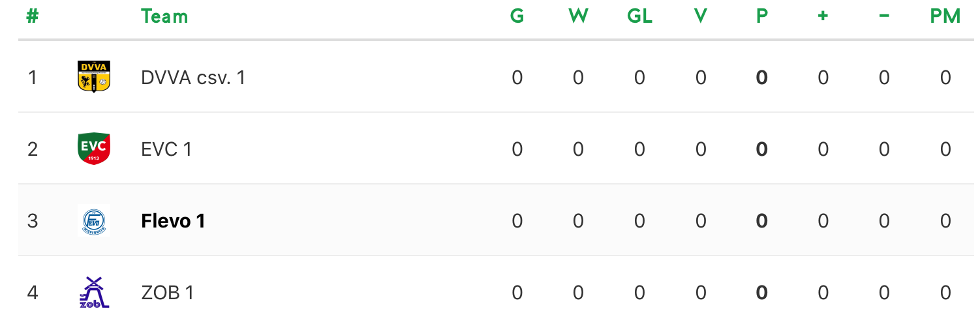Viewport: 980px width, 324px height.
Task: Click rank number 1 in first row
Action: click(32, 78)
